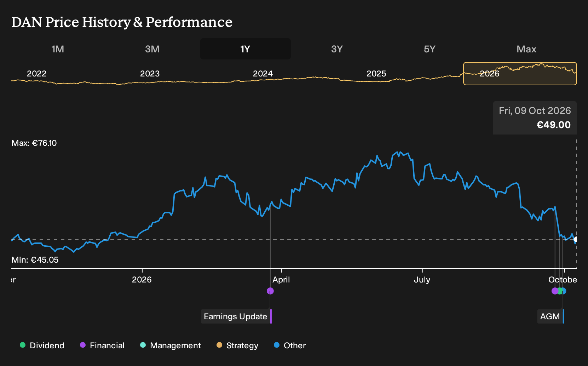
Task: Click the purple event dot near October
Action: [x=555, y=291]
